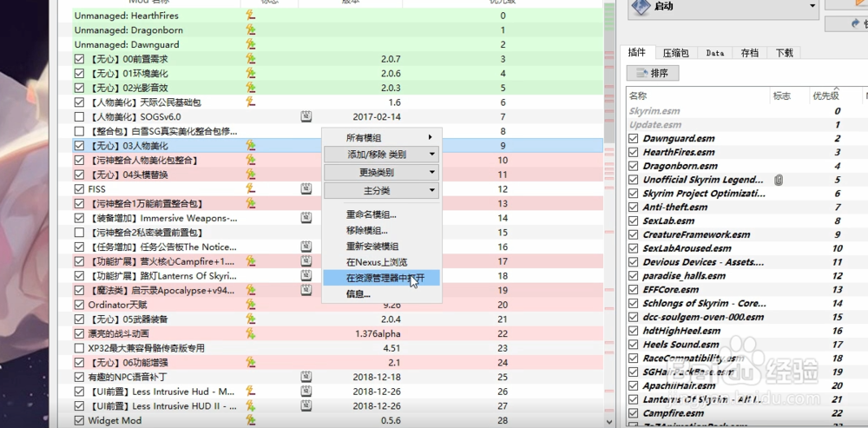The height and width of the screenshot is (428, 868).
Task: Click the notes icon for 任务公告板The Notice row
Action: [306, 247]
